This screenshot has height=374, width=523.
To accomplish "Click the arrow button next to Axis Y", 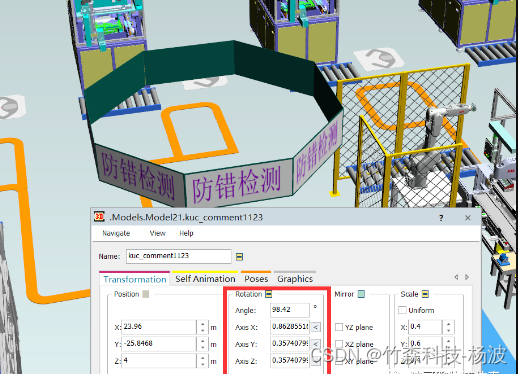I will click(316, 344).
